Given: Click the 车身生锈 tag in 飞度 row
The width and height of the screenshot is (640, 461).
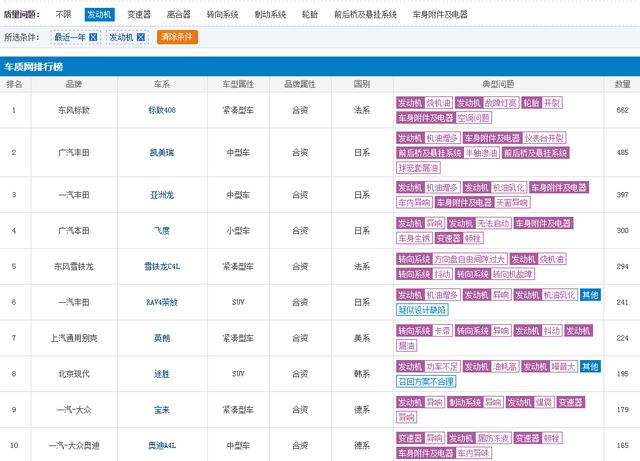Looking at the screenshot, I should 414,238.
